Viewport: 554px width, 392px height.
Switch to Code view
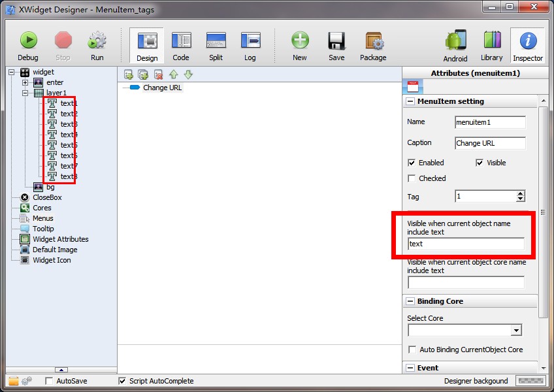(x=181, y=46)
